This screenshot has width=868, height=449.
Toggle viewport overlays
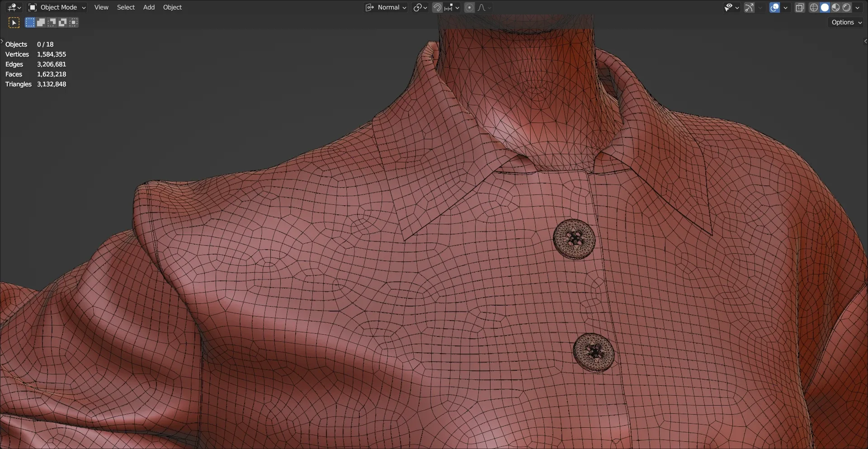tap(774, 7)
